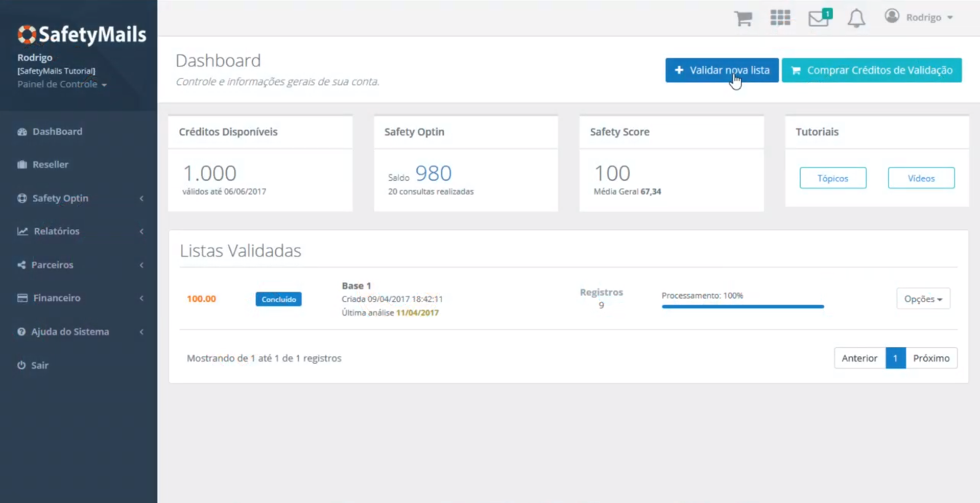Click the Parceiros label in the sidebar
This screenshot has height=503, width=980.
pos(52,265)
